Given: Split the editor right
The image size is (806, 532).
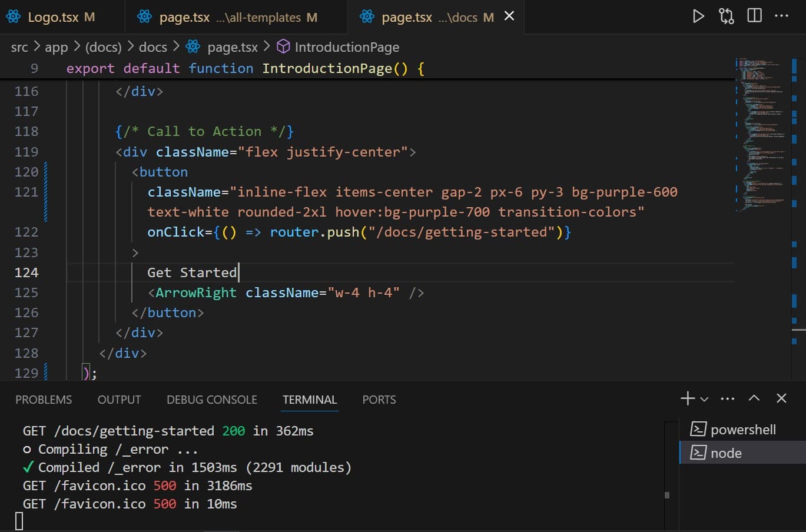Looking at the screenshot, I should (x=754, y=16).
